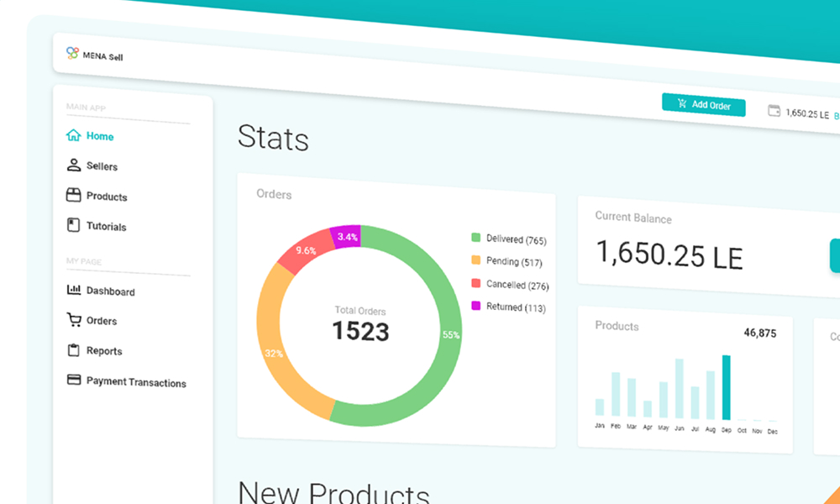
Task: Click the Reports clipboard icon
Action: (73, 349)
